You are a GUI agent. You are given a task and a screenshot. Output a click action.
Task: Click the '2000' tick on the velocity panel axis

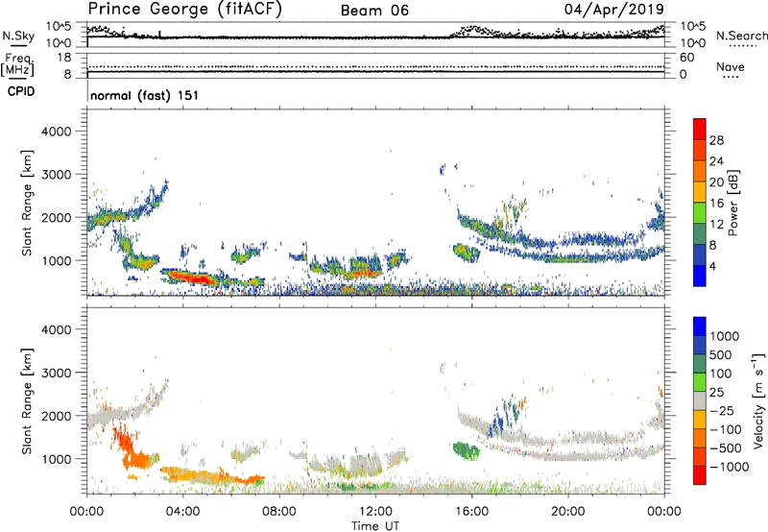pyautogui.click(x=56, y=416)
